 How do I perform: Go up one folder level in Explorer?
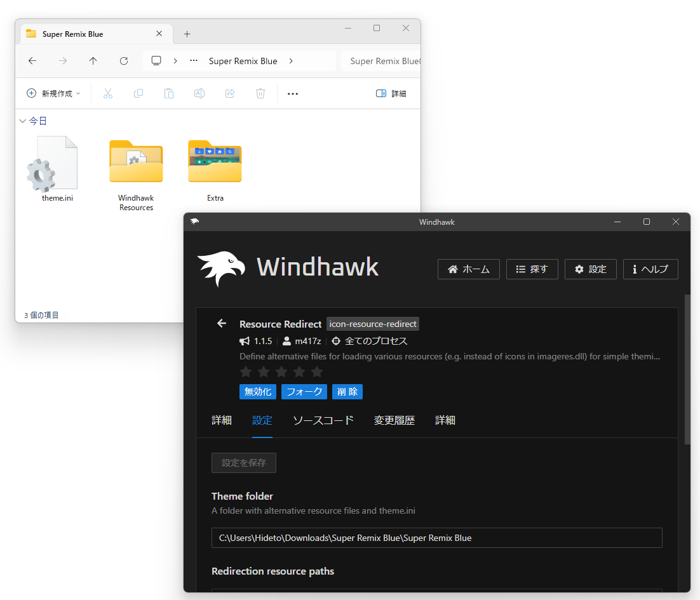pyautogui.click(x=93, y=61)
